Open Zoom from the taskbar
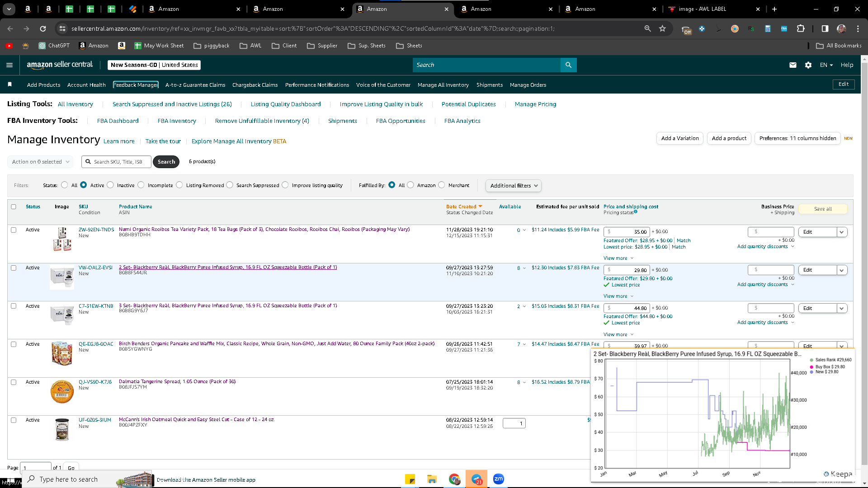Viewport: 868px width, 488px height. point(499,479)
